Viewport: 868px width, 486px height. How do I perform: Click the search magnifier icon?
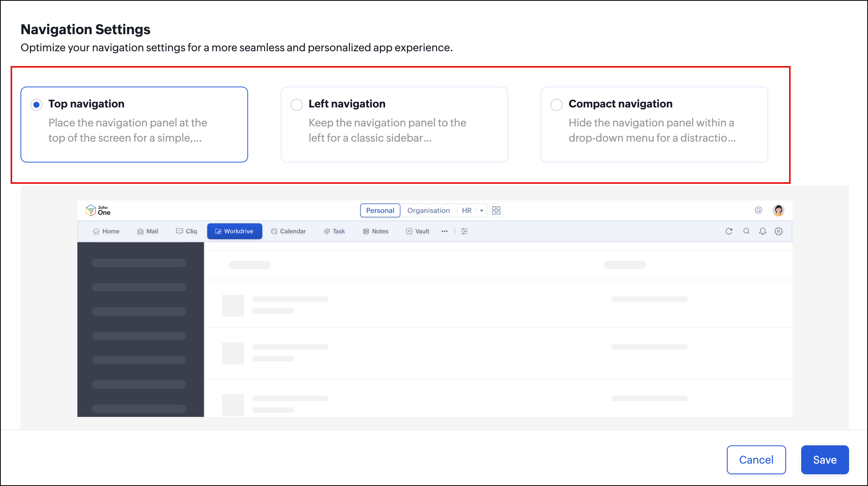point(746,231)
